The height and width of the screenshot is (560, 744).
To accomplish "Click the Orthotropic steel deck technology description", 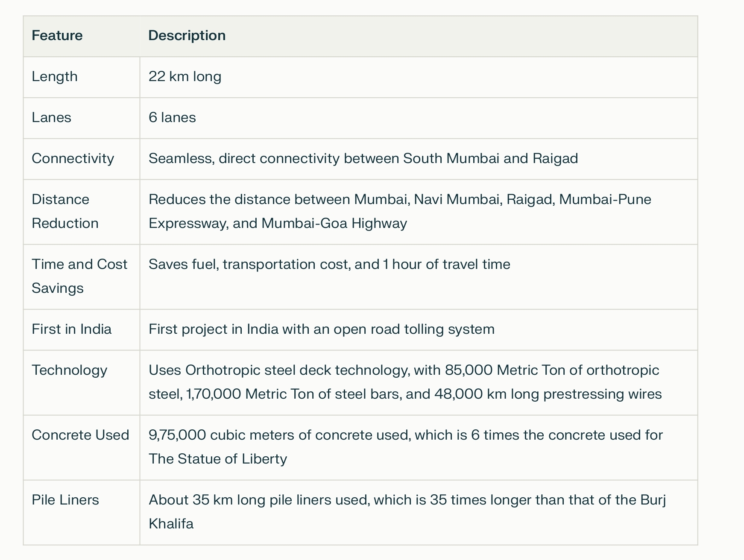I will pos(405,382).
